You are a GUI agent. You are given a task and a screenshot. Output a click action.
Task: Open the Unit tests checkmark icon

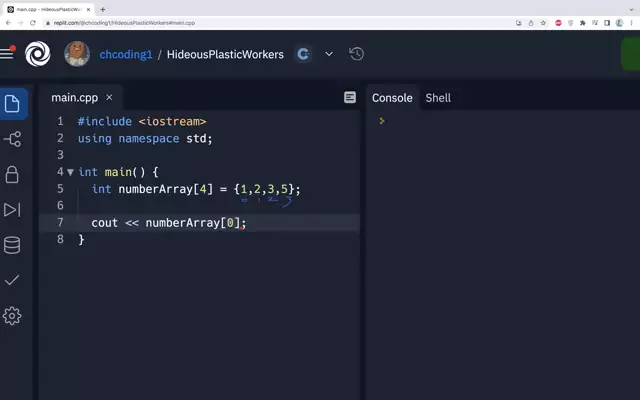point(12,280)
